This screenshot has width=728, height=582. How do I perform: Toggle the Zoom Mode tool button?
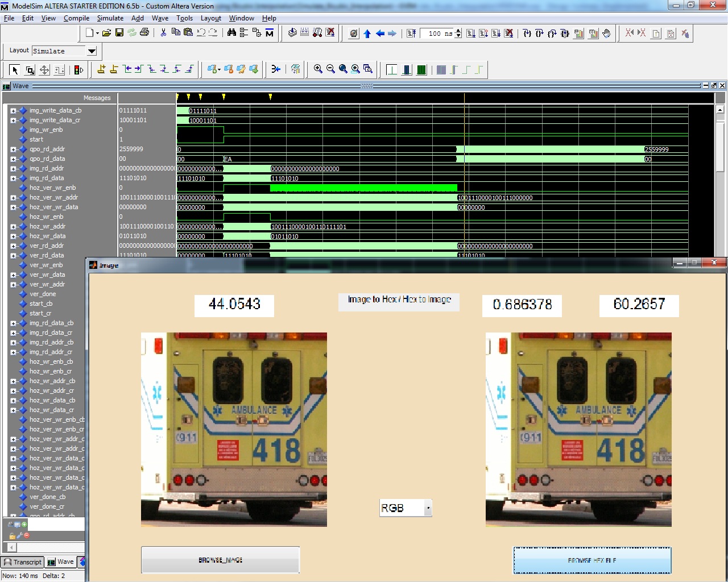(30, 70)
